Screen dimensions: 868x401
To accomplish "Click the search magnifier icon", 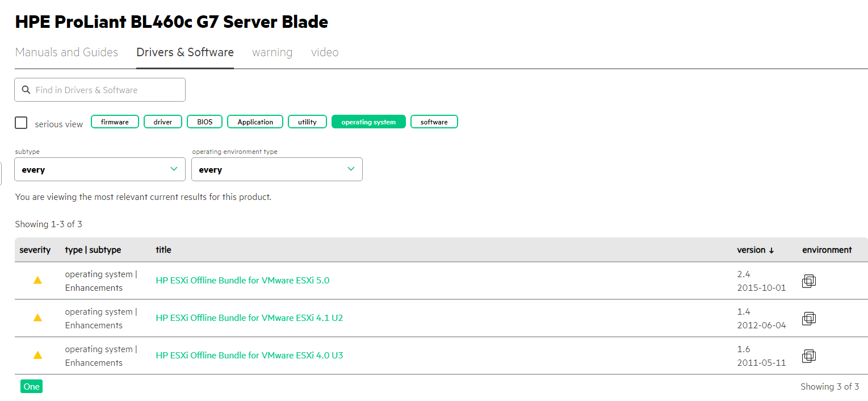I will click(x=26, y=90).
